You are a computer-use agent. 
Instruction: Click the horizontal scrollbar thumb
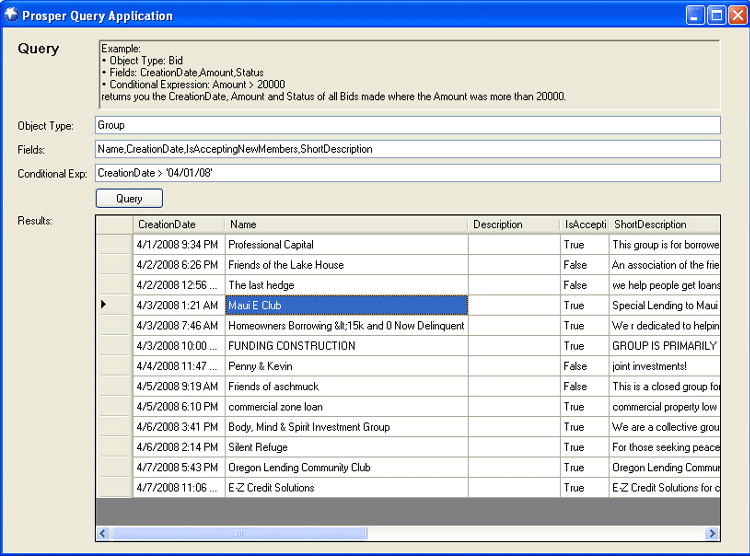coord(240,534)
